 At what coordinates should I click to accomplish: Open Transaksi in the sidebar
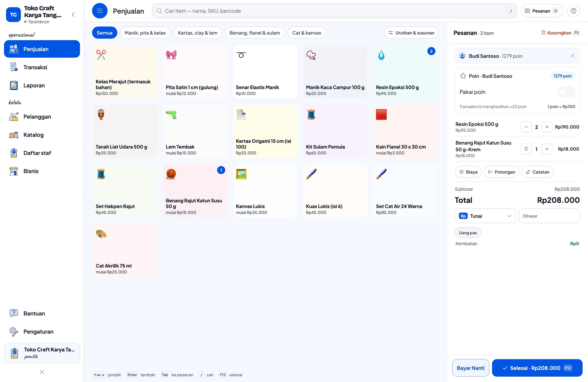tap(42, 67)
